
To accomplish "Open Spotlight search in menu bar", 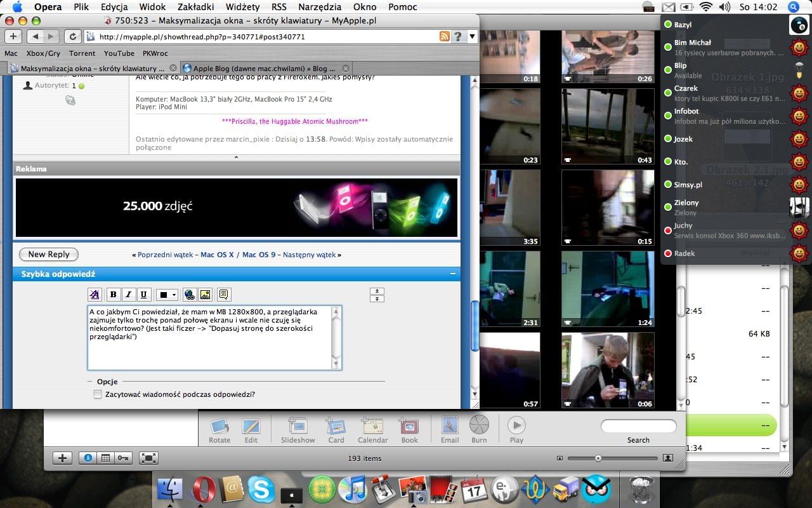I will 794,7.
